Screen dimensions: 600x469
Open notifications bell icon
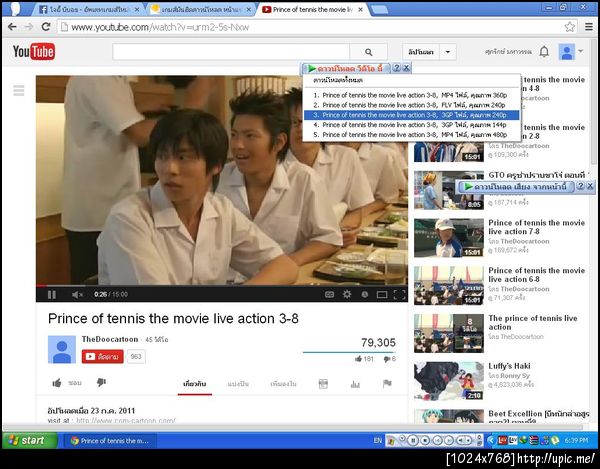click(544, 52)
